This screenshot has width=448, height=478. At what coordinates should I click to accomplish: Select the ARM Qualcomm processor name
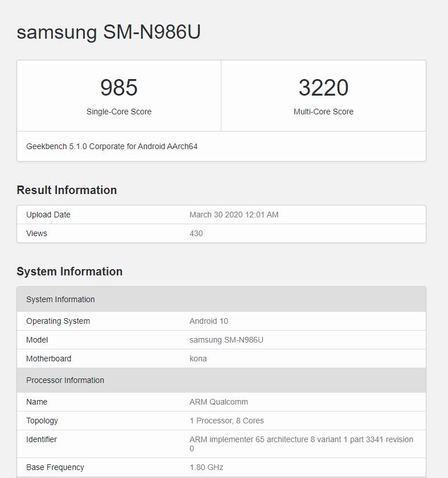coord(219,402)
